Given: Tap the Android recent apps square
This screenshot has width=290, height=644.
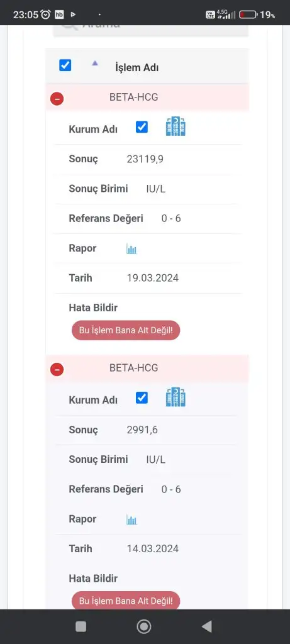Looking at the screenshot, I should click(x=81, y=626).
